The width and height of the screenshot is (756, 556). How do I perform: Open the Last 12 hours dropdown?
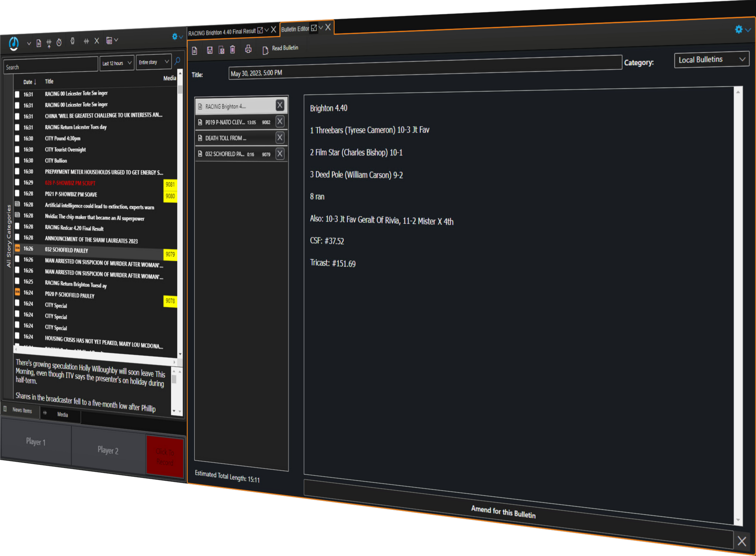(x=117, y=63)
